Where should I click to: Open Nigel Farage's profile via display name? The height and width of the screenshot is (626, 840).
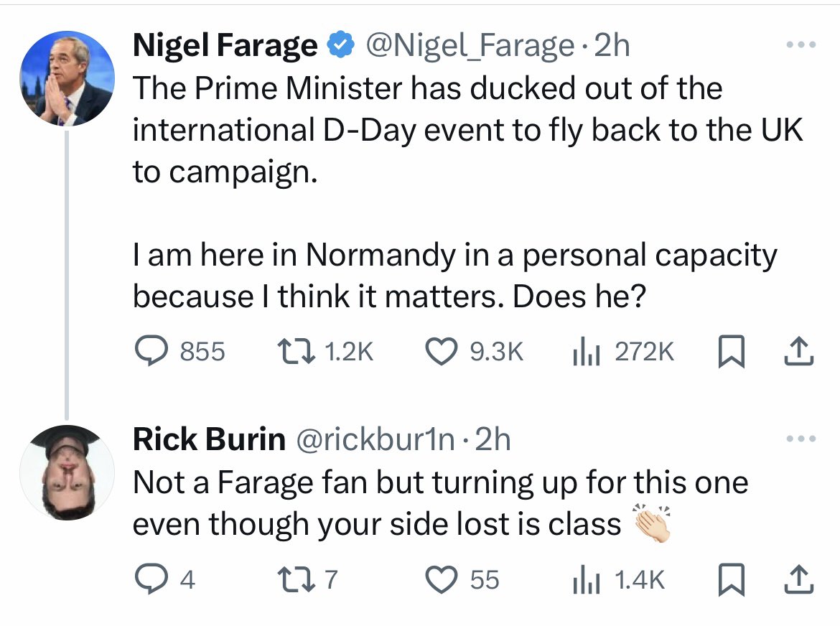pos(225,45)
